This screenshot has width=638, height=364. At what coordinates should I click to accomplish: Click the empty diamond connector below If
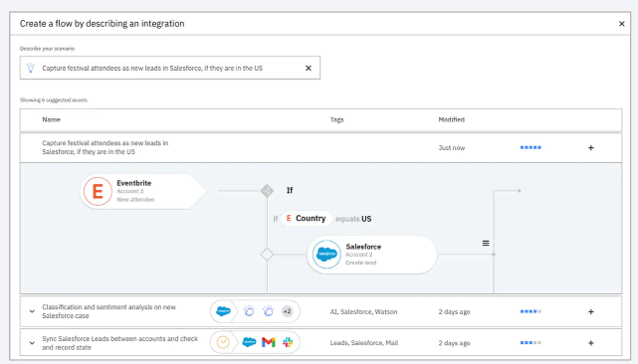tap(267, 255)
